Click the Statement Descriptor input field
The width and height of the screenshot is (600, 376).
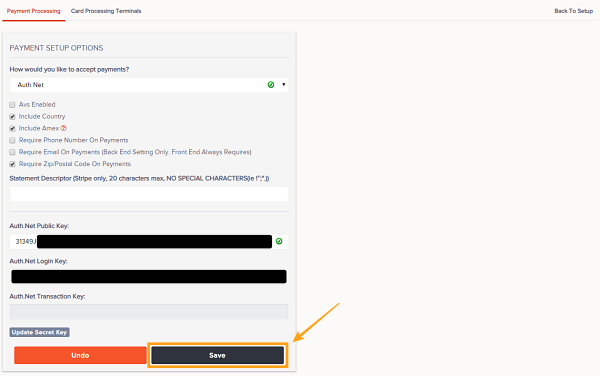coord(149,194)
